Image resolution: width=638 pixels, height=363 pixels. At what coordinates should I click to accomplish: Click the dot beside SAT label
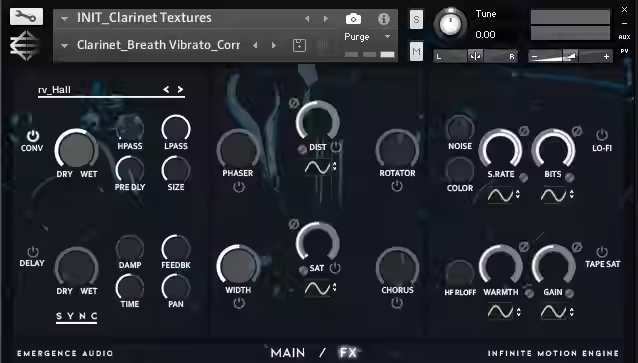coord(303,270)
